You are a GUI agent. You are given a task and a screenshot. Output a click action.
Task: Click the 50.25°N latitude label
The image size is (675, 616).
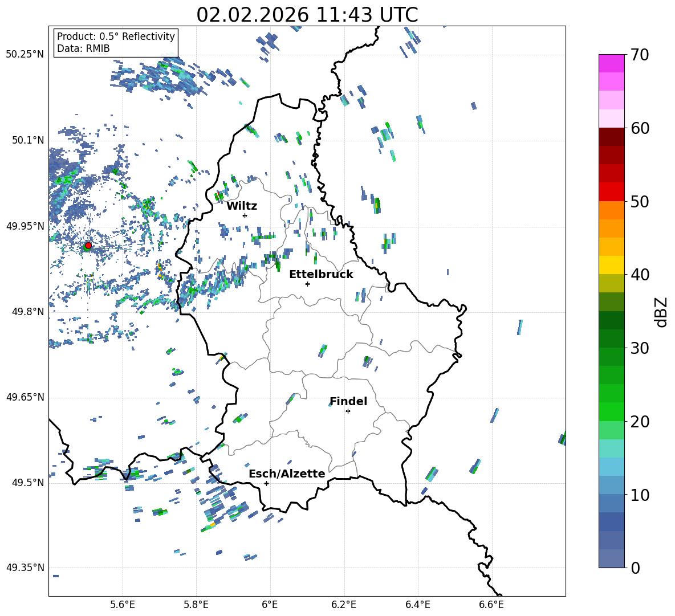point(25,55)
